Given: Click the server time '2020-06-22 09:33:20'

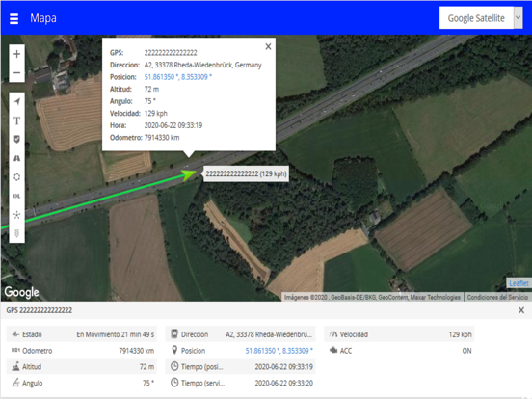Looking at the screenshot, I should pos(284,383).
